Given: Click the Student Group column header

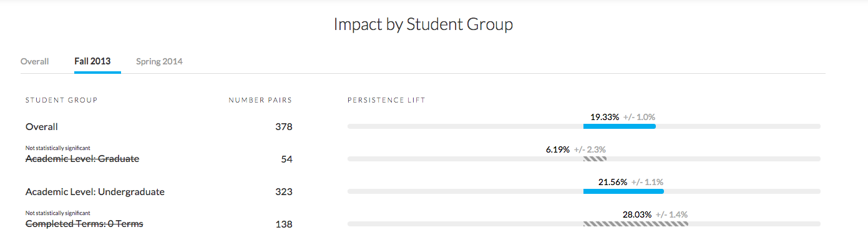Looking at the screenshot, I should coord(62,100).
